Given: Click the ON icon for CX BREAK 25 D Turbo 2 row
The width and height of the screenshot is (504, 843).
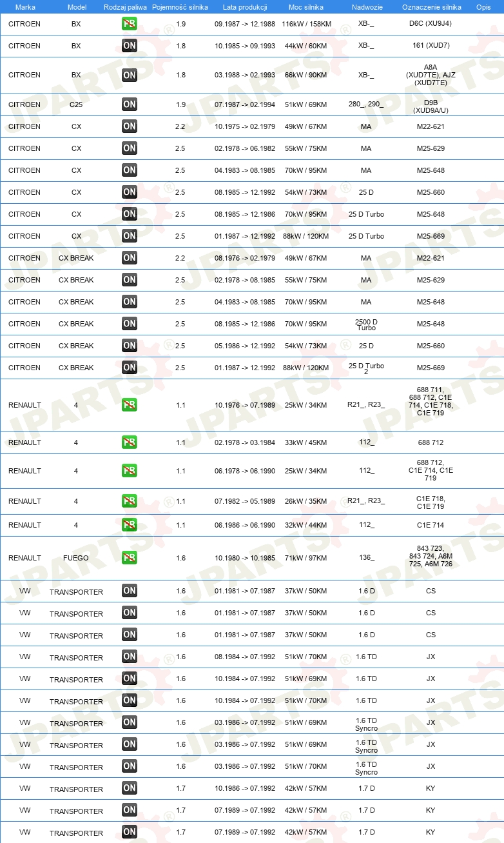Looking at the screenshot, I should pyautogui.click(x=130, y=368).
